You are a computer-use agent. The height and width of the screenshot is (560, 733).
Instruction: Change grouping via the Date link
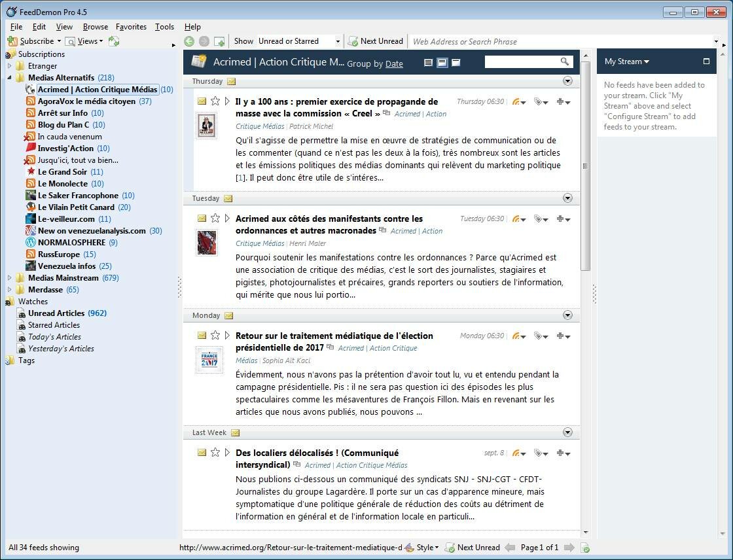(394, 63)
